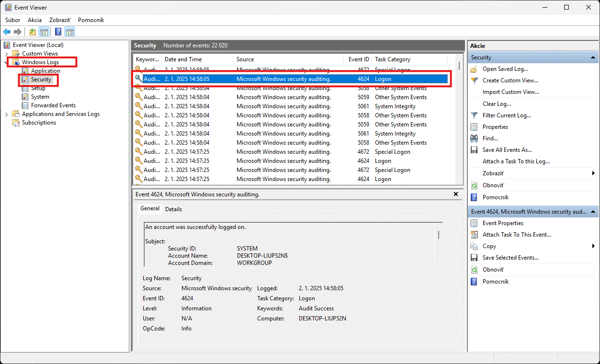Click the Find binoculars icon
600x364 pixels.
[x=474, y=138]
